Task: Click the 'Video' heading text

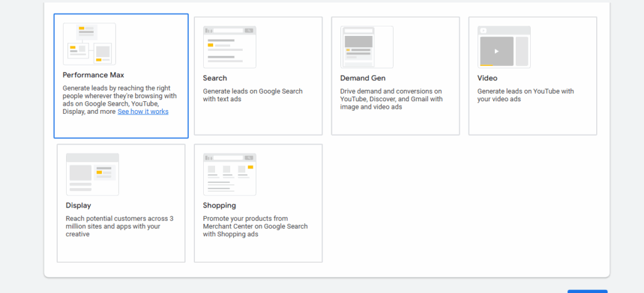Action: point(487,78)
